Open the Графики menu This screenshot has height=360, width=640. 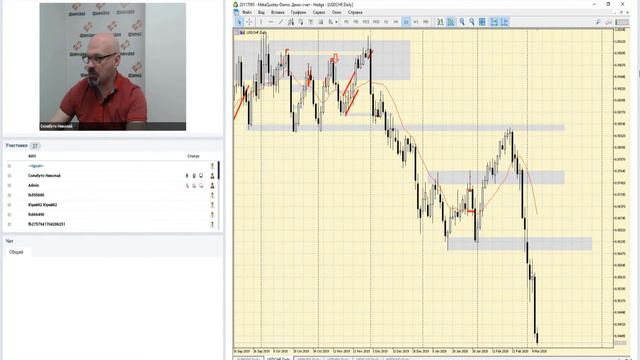coord(298,12)
